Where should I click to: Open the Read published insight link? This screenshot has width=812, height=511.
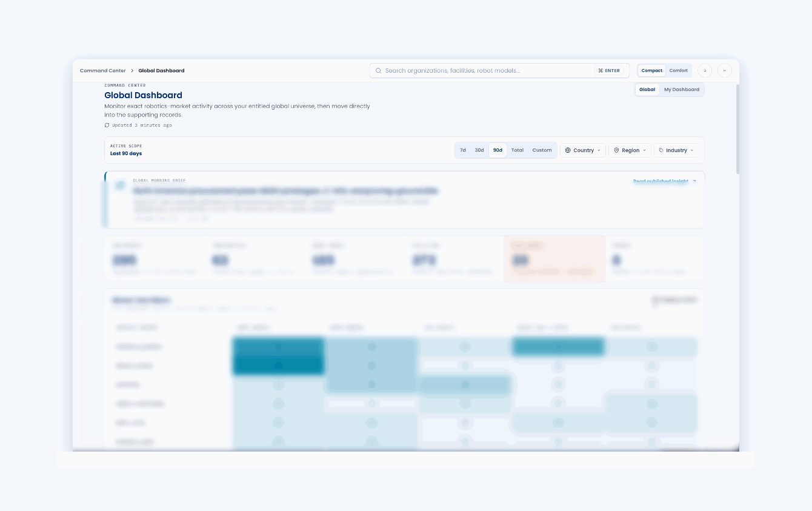point(665,181)
